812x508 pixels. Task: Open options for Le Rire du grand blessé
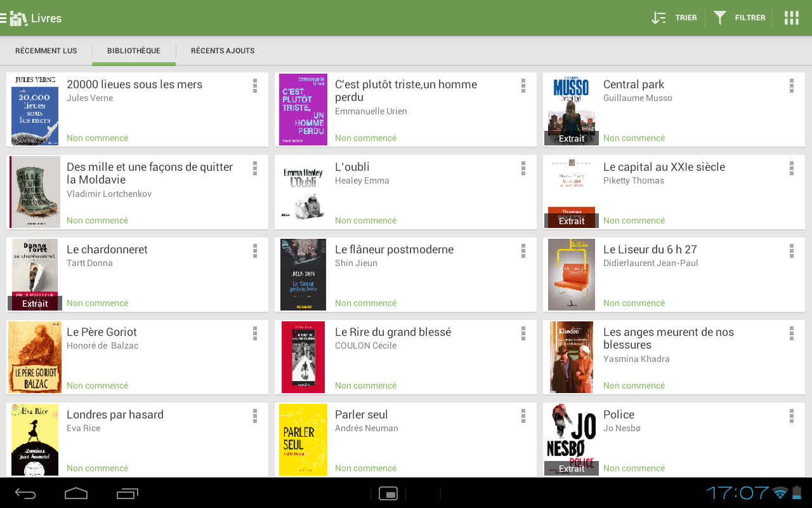[523, 333]
